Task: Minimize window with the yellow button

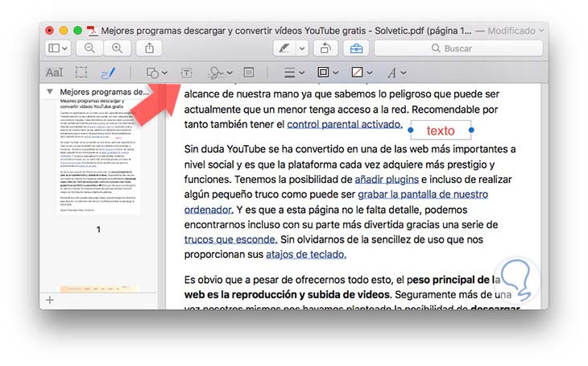Action: tap(64, 31)
